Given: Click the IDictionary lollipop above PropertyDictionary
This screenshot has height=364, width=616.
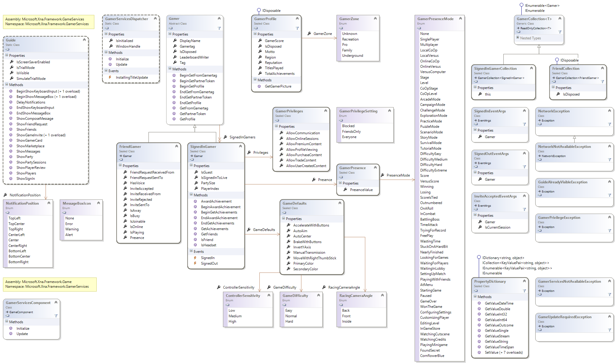Looking at the screenshot, I should pos(479,257).
